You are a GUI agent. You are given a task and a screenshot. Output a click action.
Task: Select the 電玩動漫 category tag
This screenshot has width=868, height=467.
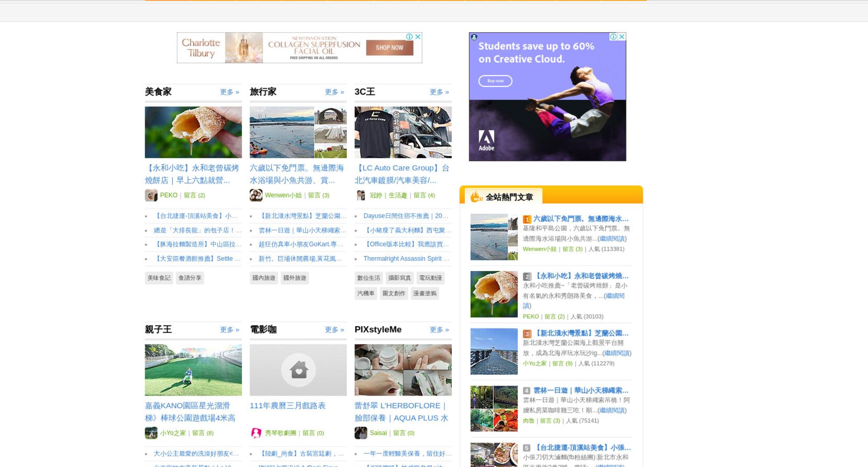pos(431,278)
